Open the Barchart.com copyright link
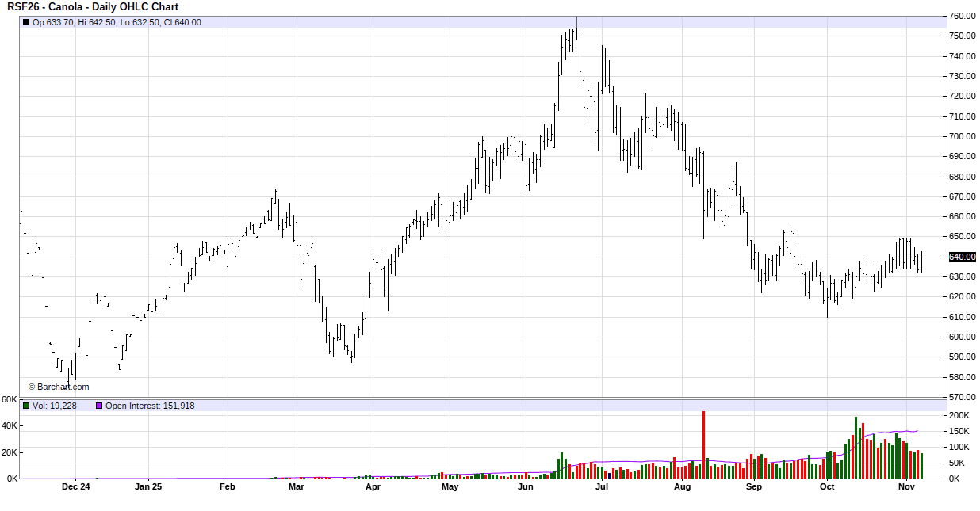Viewport: 980px width, 511px height. [59, 387]
